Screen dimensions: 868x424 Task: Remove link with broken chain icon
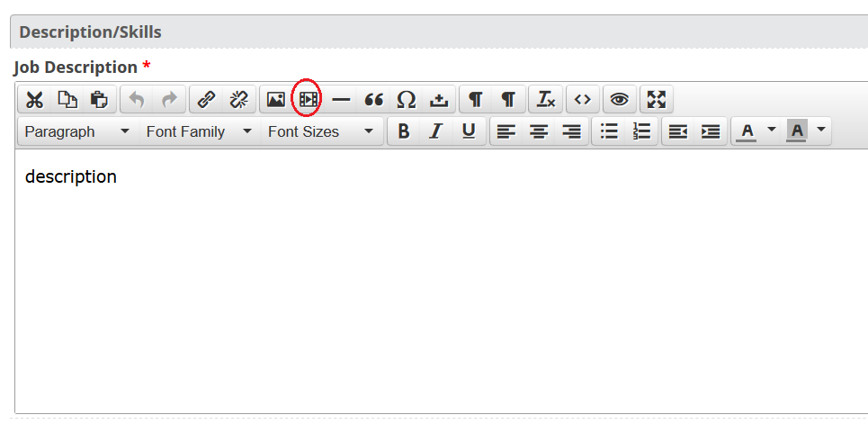(x=239, y=100)
